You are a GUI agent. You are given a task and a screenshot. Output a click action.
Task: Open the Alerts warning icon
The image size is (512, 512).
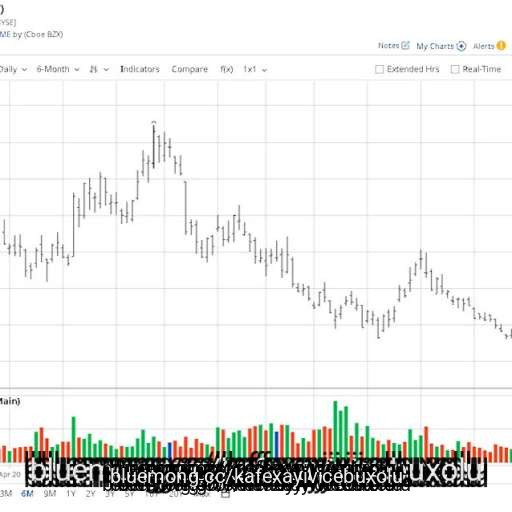(x=501, y=46)
